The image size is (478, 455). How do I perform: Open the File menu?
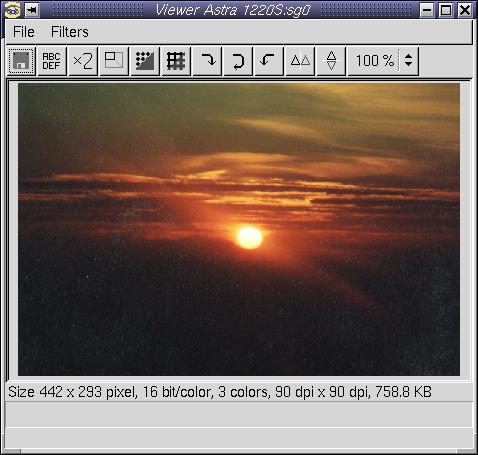coord(24,32)
